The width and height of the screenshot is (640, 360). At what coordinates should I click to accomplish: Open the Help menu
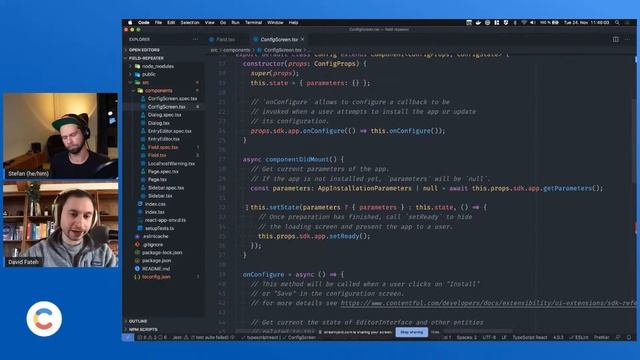pyautogui.click(x=293, y=23)
